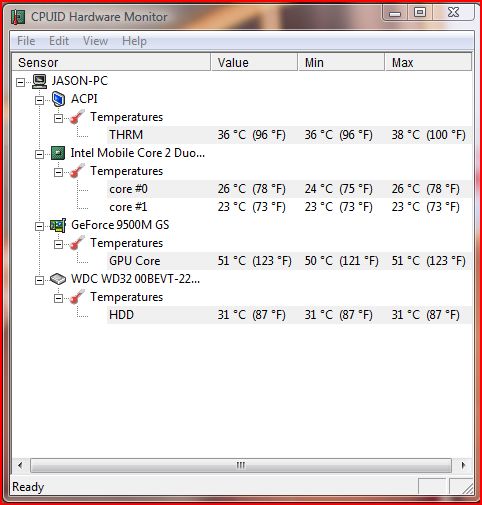Click the thermometer icon under WDC WD32
This screenshot has width=482, height=505.
point(77,297)
